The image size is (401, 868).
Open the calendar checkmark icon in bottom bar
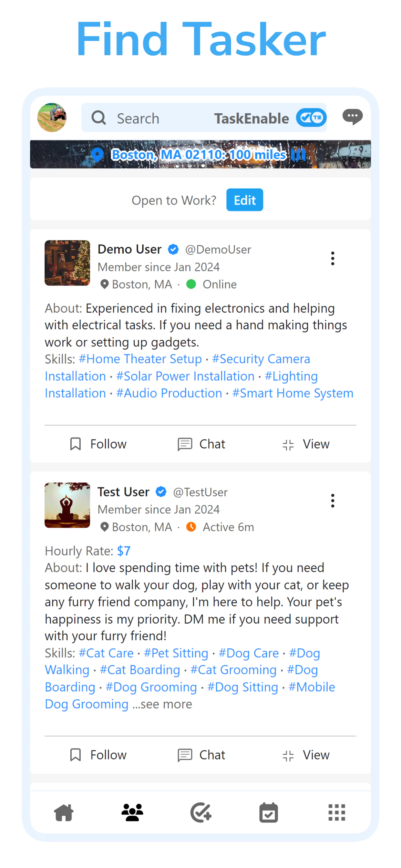269,812
